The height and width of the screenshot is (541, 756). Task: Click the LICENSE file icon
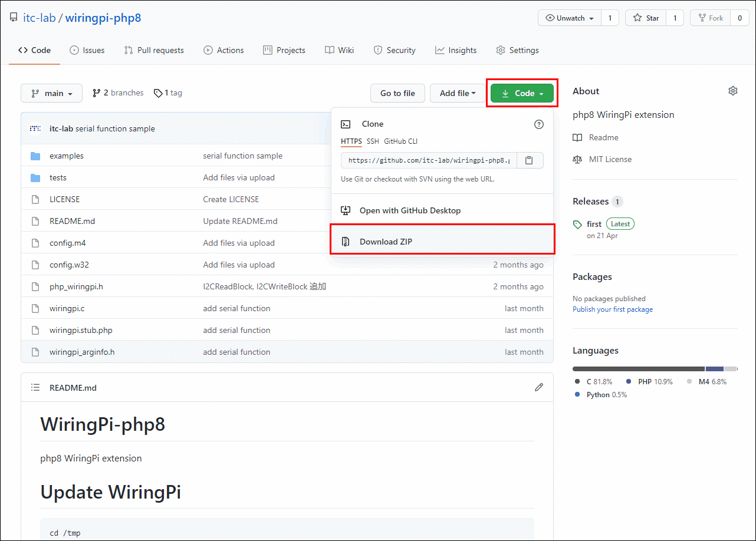tap(35, 200)
